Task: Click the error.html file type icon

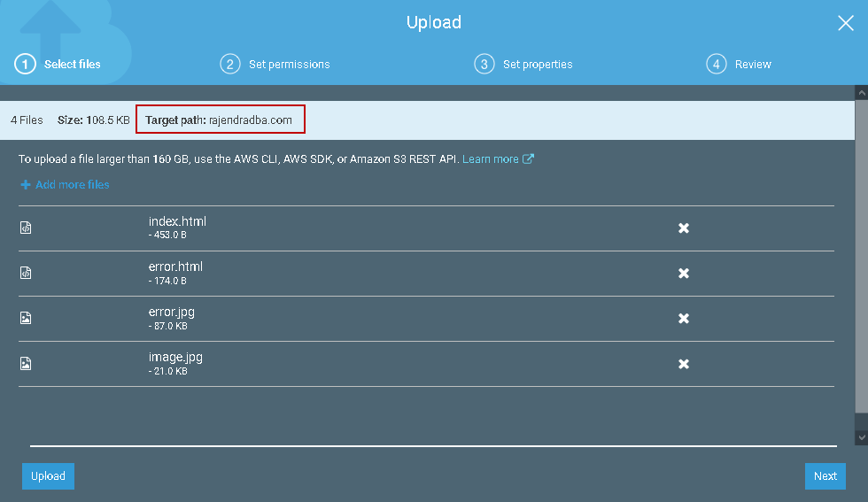Action: pyautogui.click(x=26, y=273)
